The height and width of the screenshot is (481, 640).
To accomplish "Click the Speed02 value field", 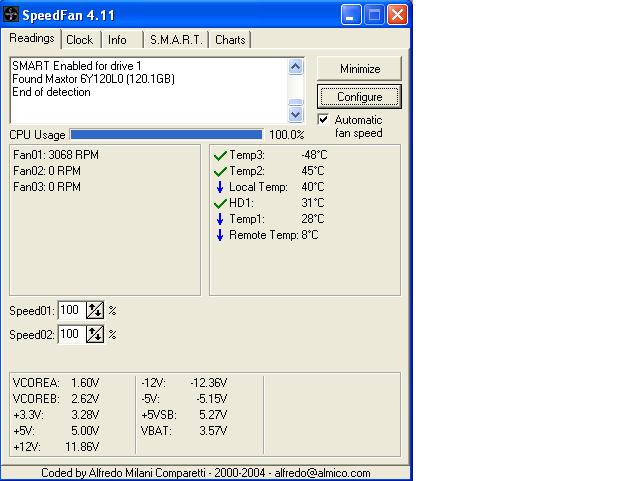I will click(x=72, y=334).
